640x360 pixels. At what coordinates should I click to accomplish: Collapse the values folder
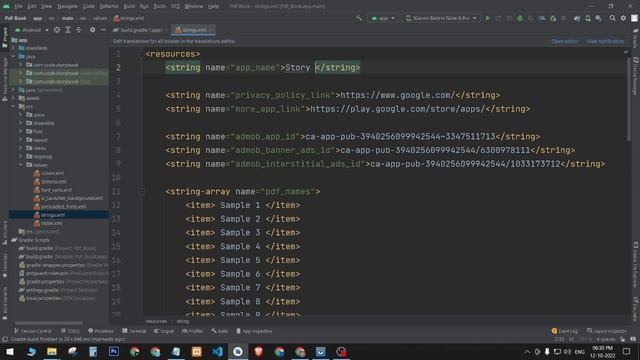[21, 165]
